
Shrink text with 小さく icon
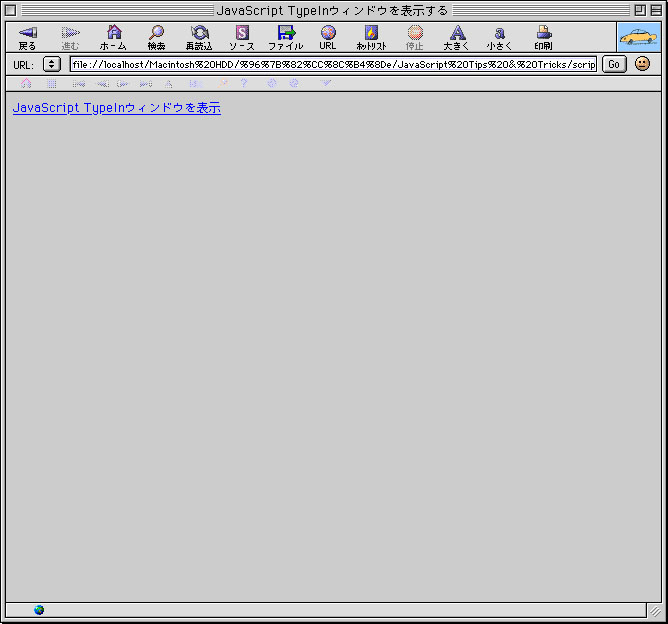[x=500, y=37]
